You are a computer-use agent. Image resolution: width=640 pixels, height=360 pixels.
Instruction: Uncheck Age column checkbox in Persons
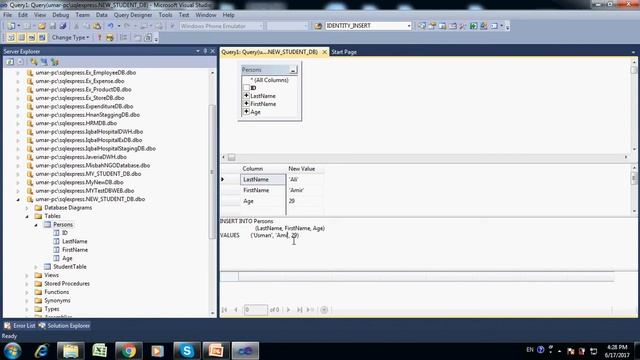(x=246, y=111)
